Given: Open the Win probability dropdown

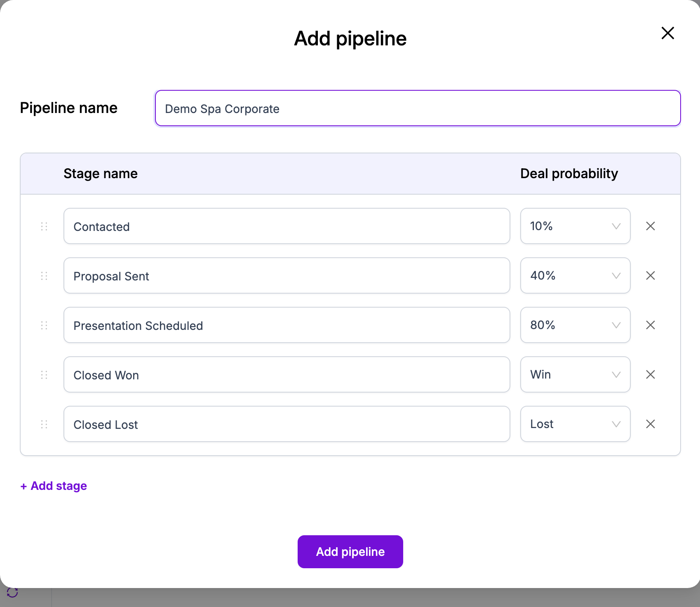Looking at the screenshot, I should (575, 374).
